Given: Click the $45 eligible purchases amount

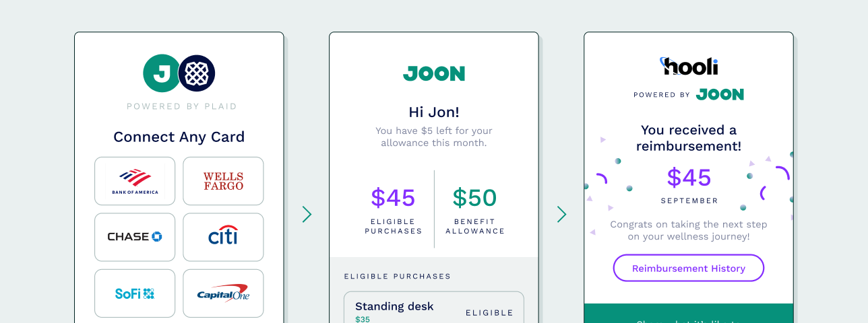Looking at the screenshot, I should click(393, 198).
